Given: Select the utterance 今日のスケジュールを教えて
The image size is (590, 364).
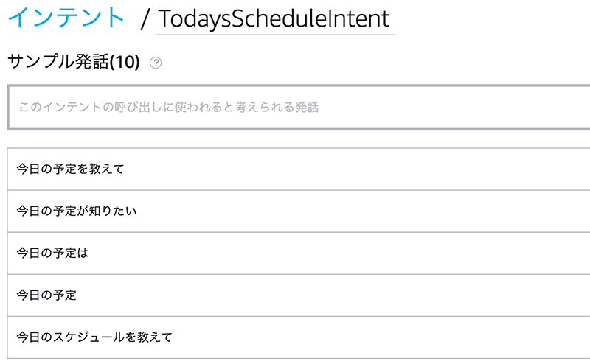Looking at the screenshot, I should 299,337.
